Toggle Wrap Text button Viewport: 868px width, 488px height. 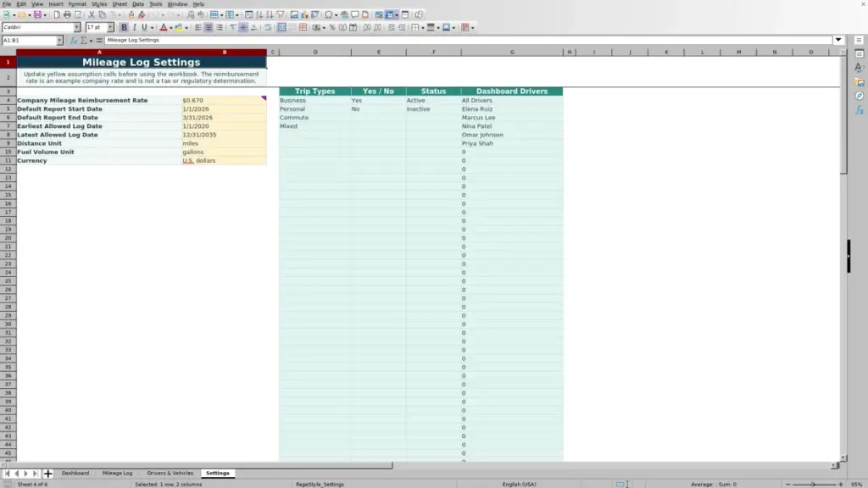point(268,28)
